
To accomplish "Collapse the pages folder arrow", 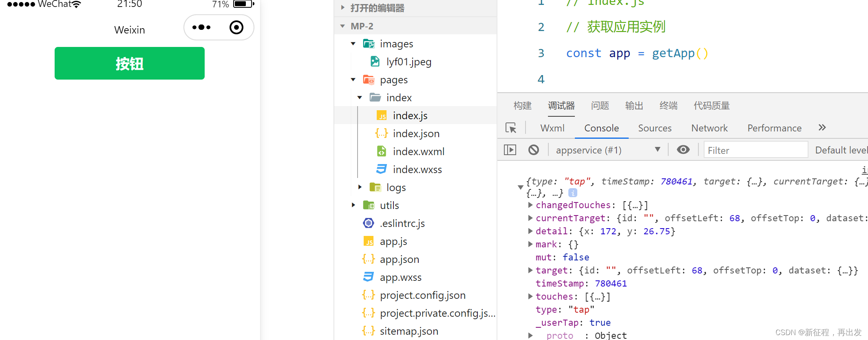I will (x=353, y=80).
